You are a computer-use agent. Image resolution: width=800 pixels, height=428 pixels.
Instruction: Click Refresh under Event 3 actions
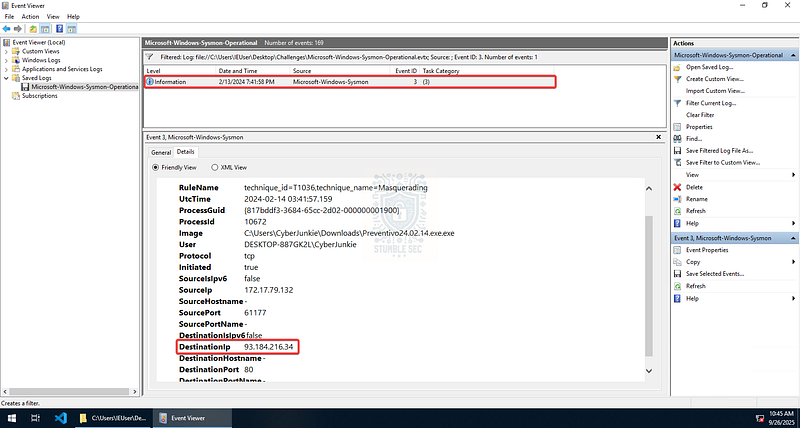coord(696,286)
